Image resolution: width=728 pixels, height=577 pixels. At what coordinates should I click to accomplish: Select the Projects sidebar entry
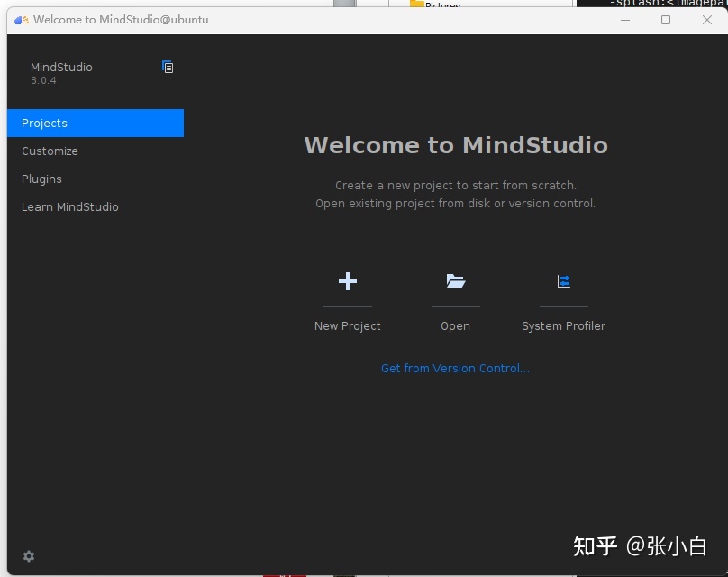(x=44, y=123)
